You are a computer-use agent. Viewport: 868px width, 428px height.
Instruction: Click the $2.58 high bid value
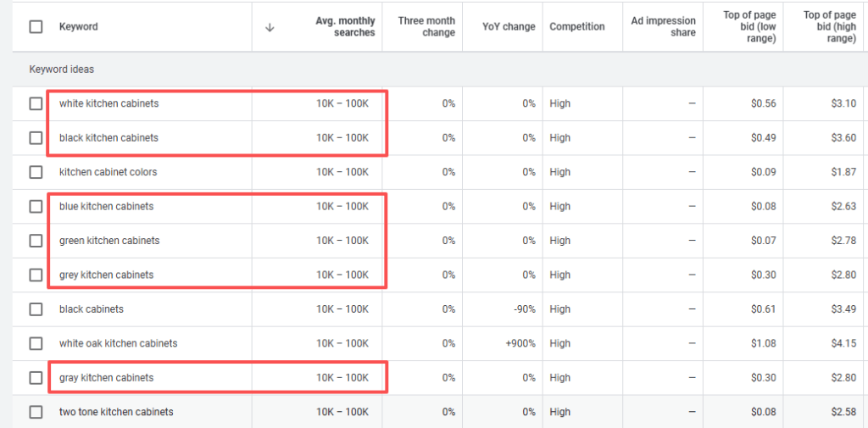(x=843, y=412)
